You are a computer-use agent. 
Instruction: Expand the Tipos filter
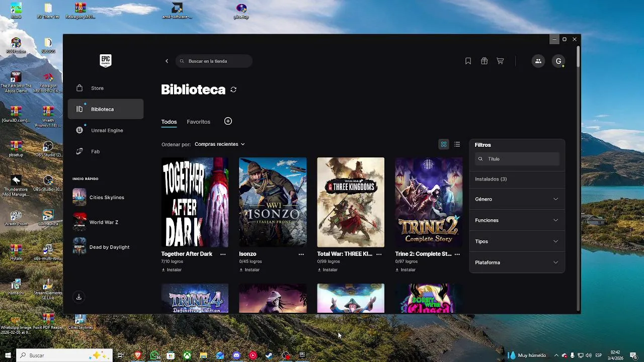coord(517,241)
